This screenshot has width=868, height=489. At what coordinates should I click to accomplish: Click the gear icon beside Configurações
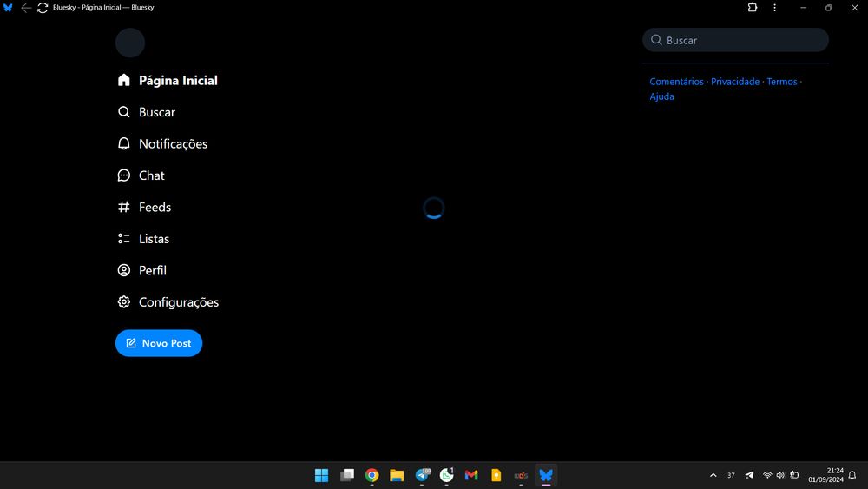click(124, 301)
